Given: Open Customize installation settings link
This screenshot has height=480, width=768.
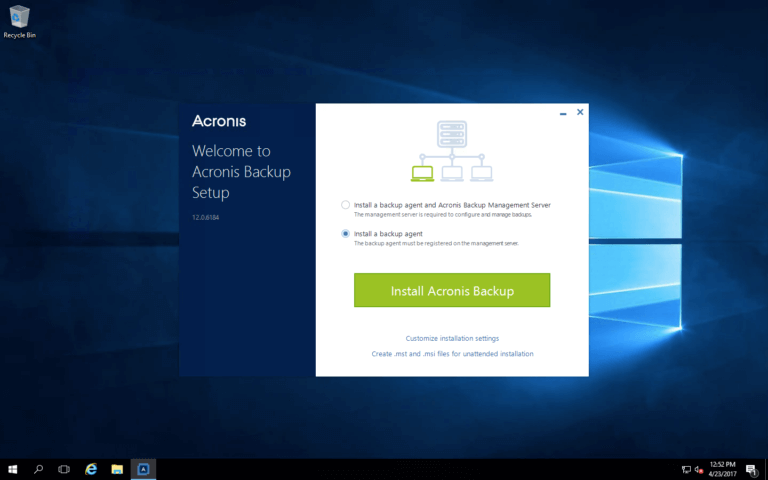Looking at the screenshot, I should [x=452, y=338].
